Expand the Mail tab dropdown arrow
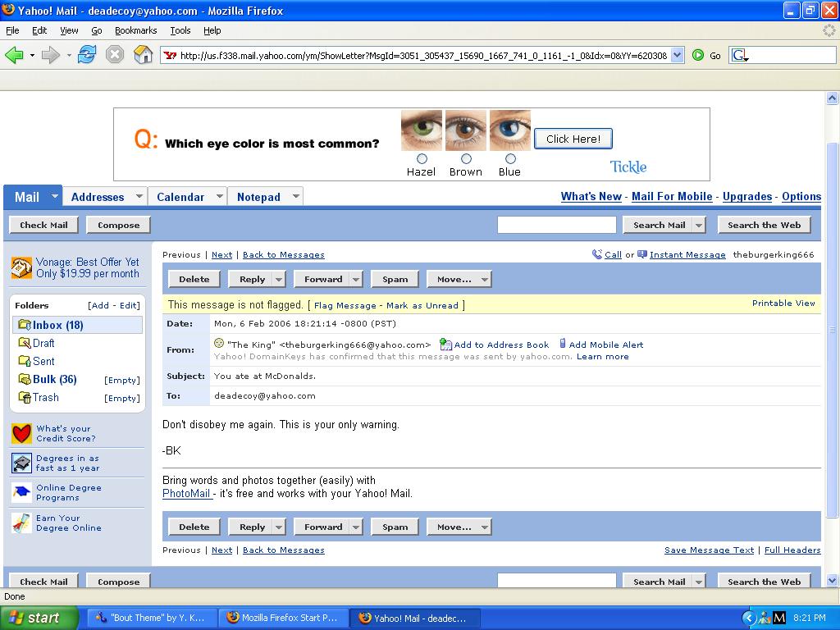This screenshot has width=840, height=630. [x=55, y=197]
